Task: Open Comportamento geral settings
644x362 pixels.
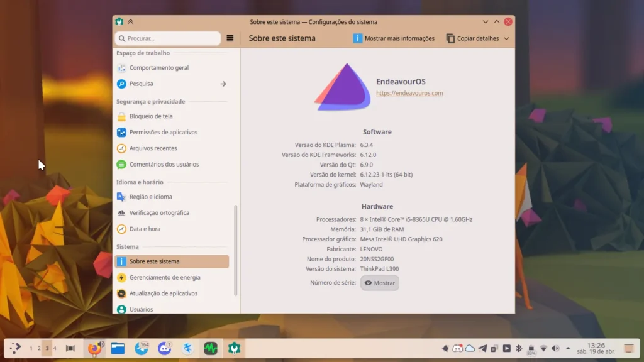Action: [x=172, y=68]
